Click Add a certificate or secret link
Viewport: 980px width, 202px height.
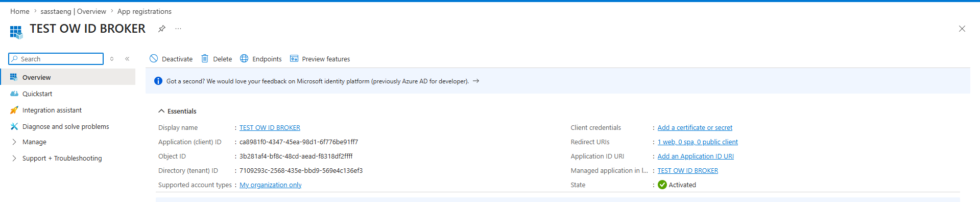(695, 128)
